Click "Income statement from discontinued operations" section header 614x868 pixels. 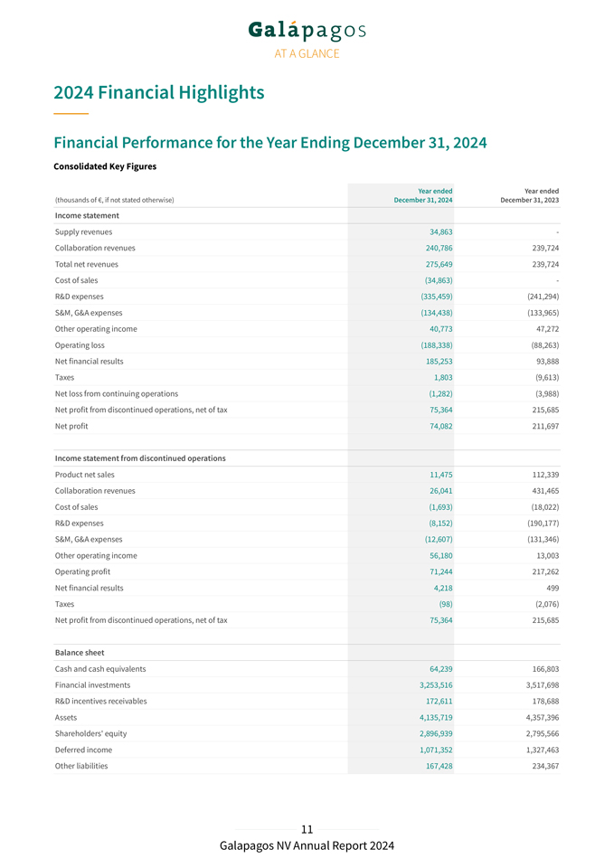(140, 458)
